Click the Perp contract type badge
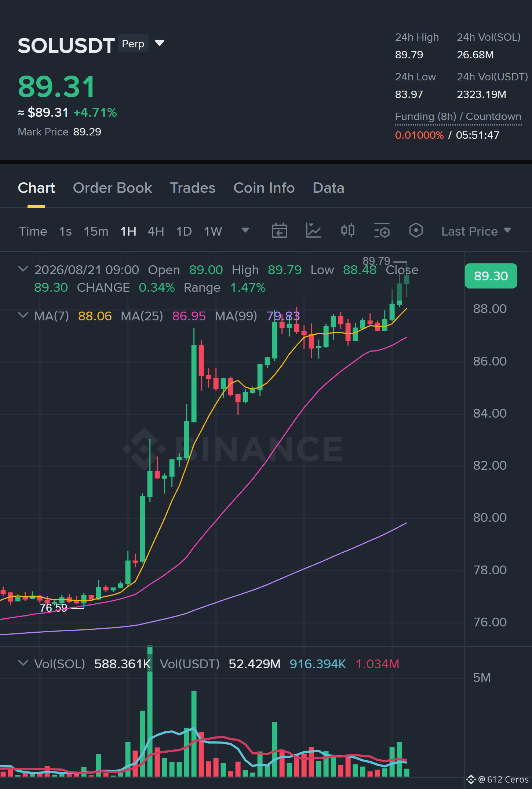 [133, 43]
